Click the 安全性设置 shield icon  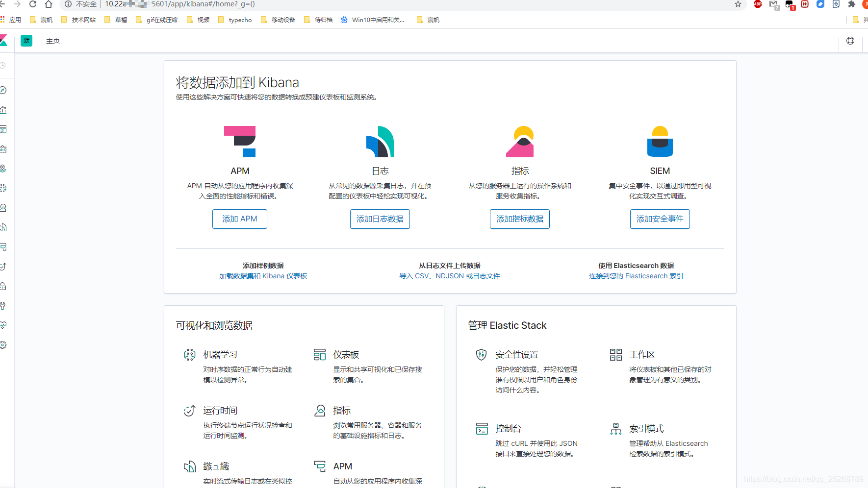(482, 355)
